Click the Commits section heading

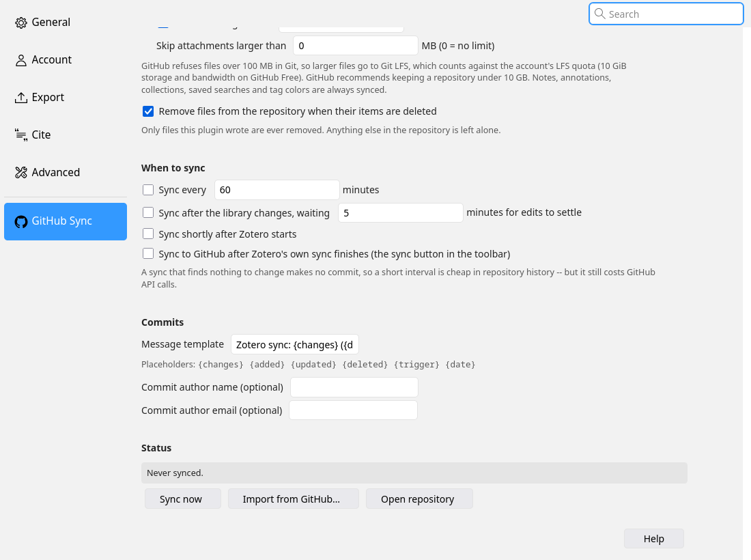(162, 322)
